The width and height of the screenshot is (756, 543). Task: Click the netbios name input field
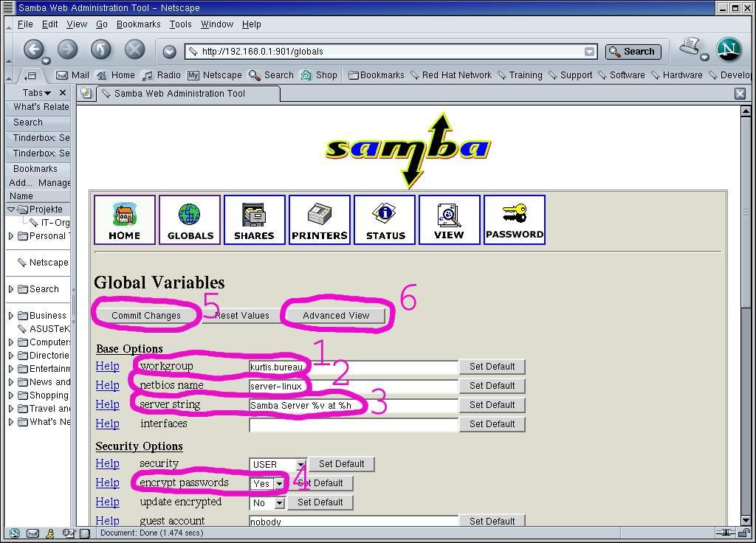(x=353, y=386)
